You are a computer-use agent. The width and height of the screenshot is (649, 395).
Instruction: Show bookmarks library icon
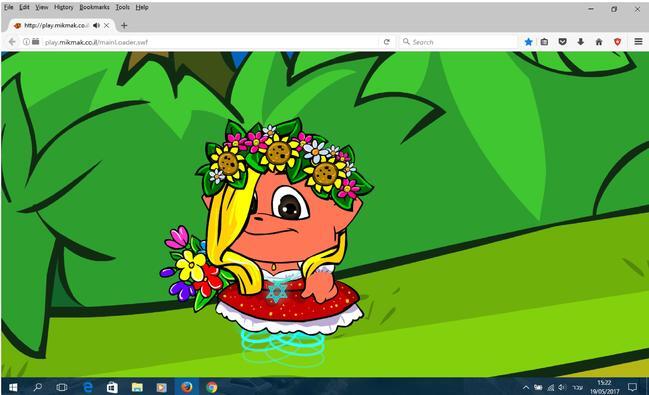coord(544,42)
